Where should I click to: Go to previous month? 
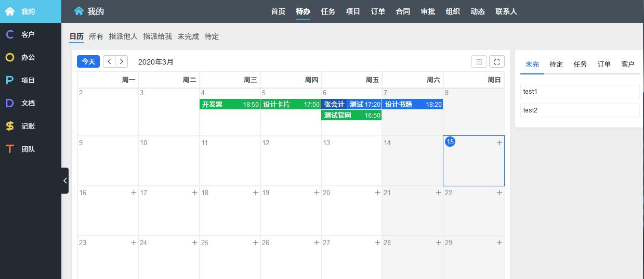[109, 61]
